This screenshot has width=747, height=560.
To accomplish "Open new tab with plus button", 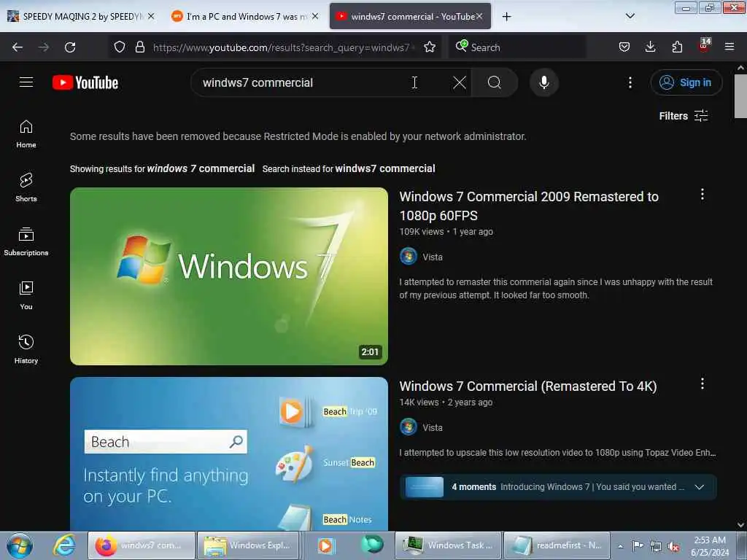I will pos(506,17).
